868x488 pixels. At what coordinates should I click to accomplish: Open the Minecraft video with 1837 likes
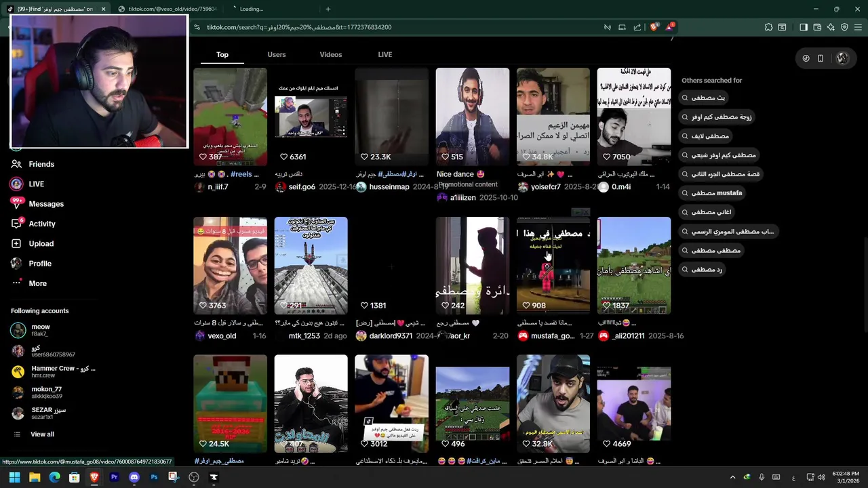click(634, 266)
